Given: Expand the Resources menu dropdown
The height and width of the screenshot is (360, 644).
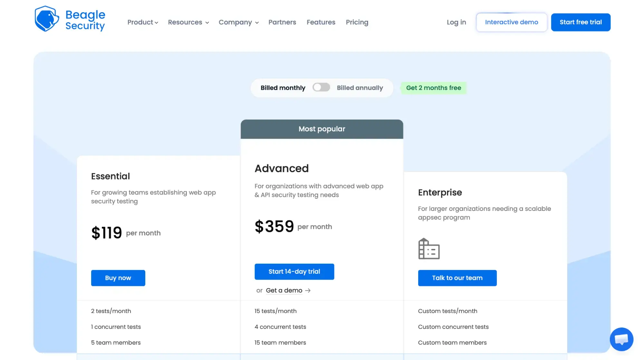Looking at the screenshot, I should 188,22.
